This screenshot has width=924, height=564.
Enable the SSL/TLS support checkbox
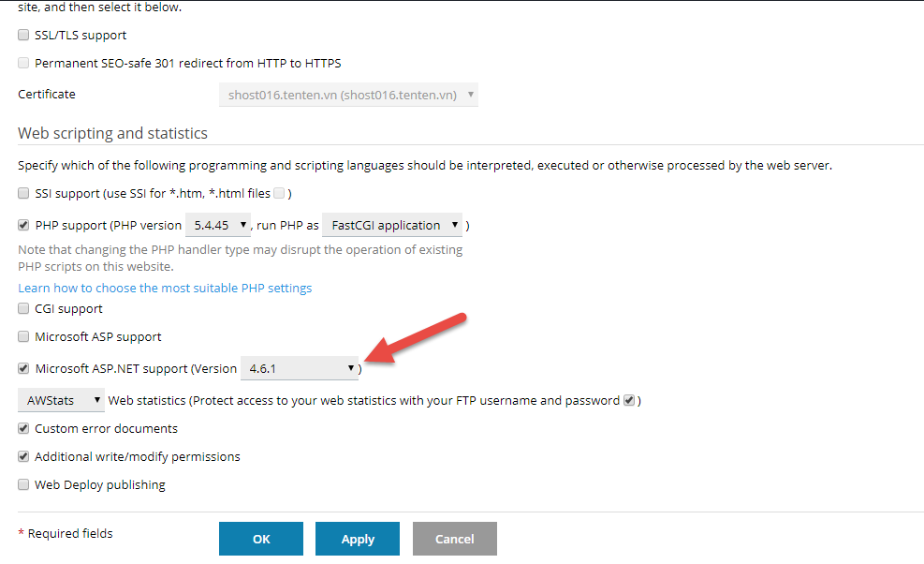23,35
